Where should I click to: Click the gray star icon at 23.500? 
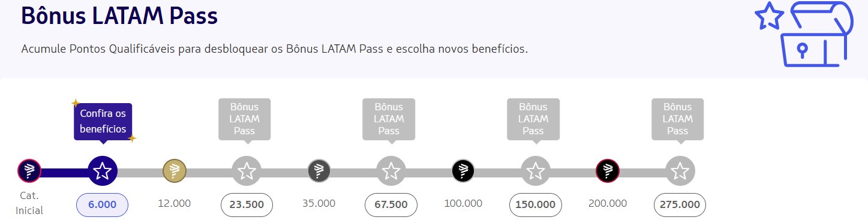pyautogui.click(x=247, y=171)
